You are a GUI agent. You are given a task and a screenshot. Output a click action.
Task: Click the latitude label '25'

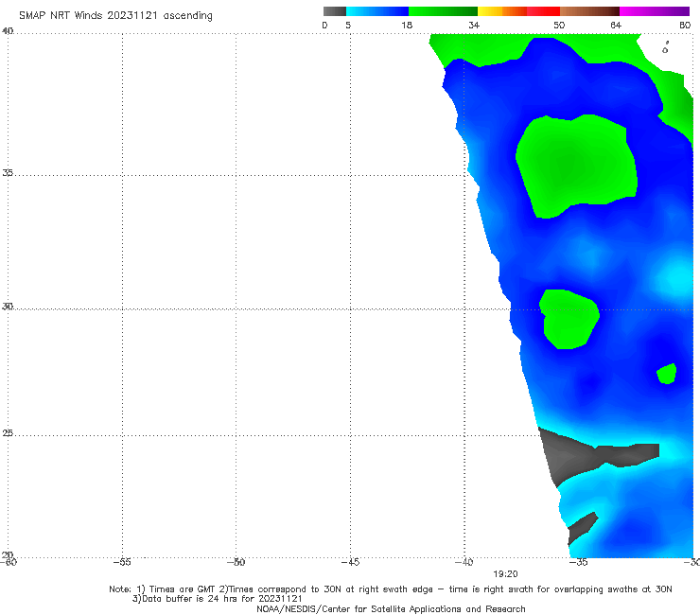coord(8,433)
